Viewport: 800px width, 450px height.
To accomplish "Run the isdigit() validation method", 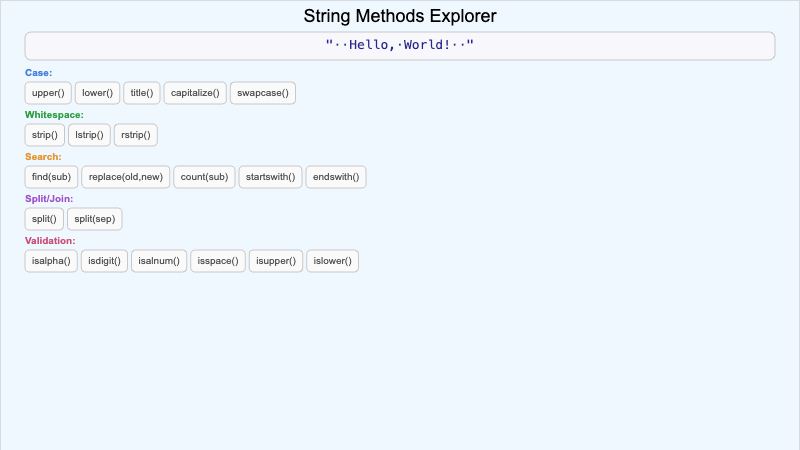I will coord(104,261).
